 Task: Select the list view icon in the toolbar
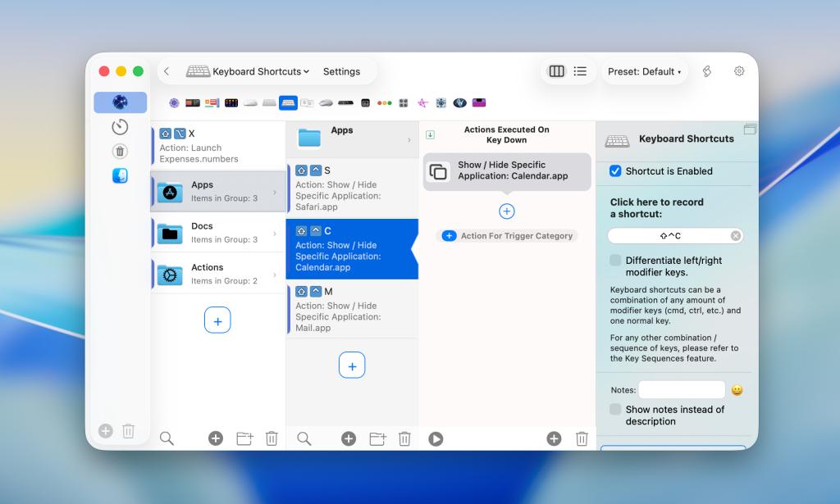tap(580, 71)
